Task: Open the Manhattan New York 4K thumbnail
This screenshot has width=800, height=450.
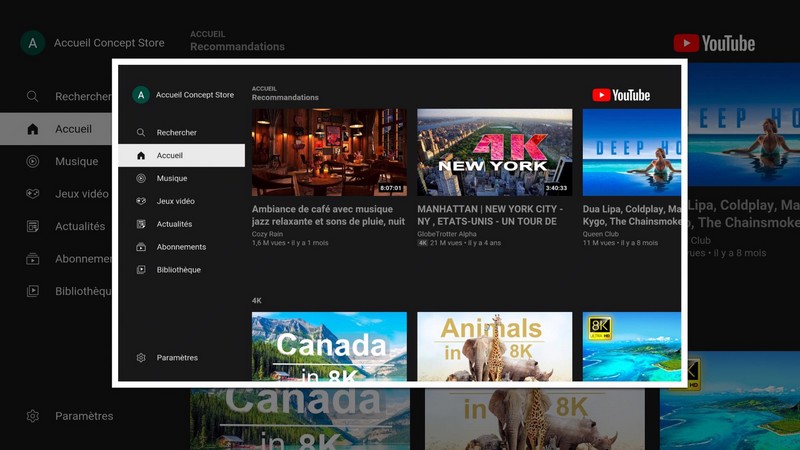Action: pos(494,152)
